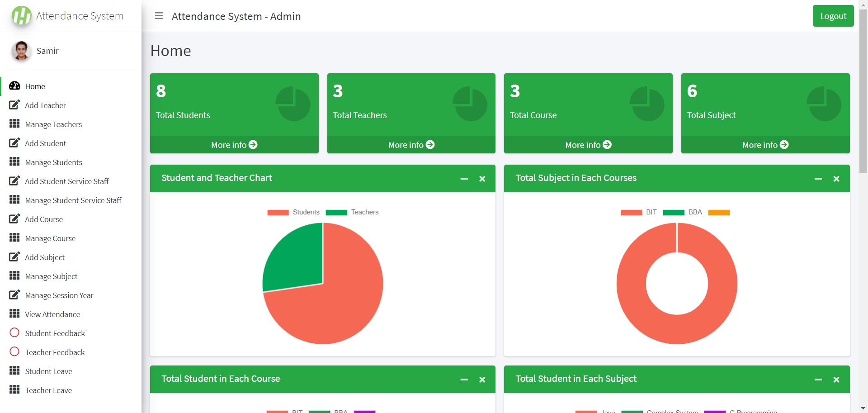Click the red BIT doughnut ring
The height and width of the screenshot is (413, 868).
pyautogui.click(x=633, y=284)
